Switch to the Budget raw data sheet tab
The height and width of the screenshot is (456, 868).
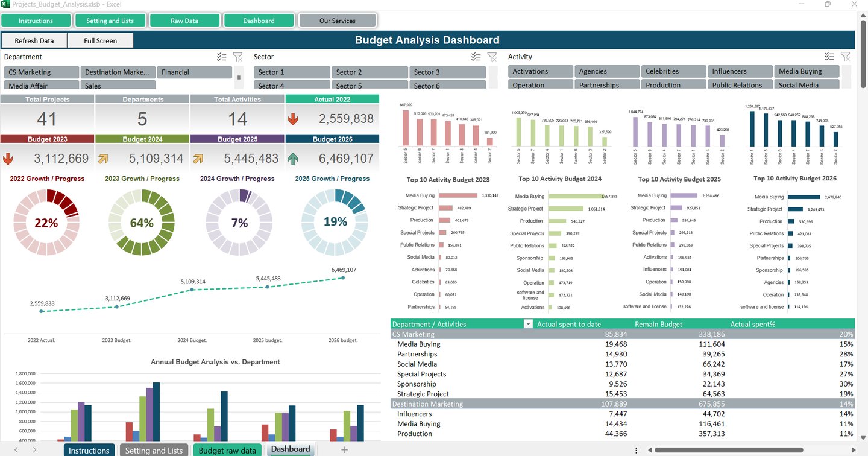pos(227,449)
